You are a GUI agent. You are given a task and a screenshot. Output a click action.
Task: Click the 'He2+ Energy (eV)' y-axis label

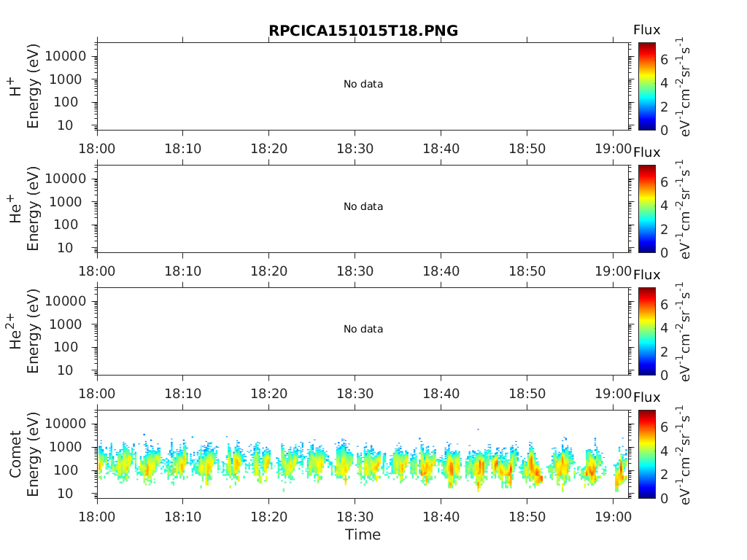(x=24, y=331)
